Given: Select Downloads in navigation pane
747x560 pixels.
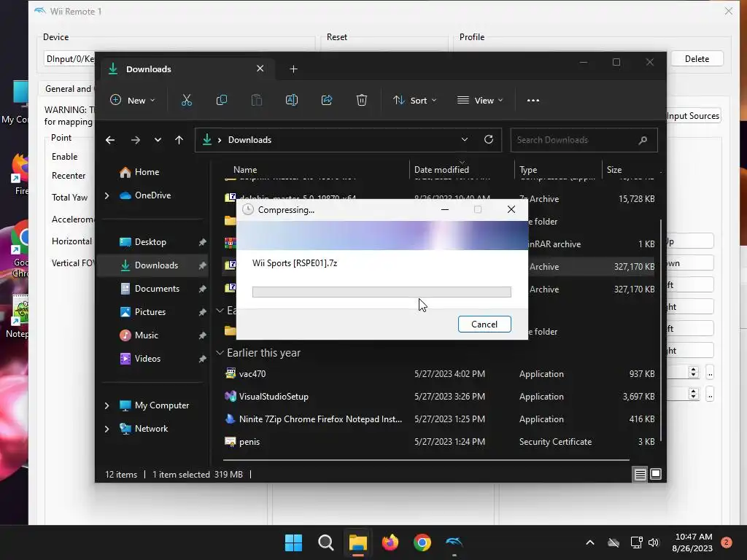Looking at the screenshot, I should tap(153, 265).
